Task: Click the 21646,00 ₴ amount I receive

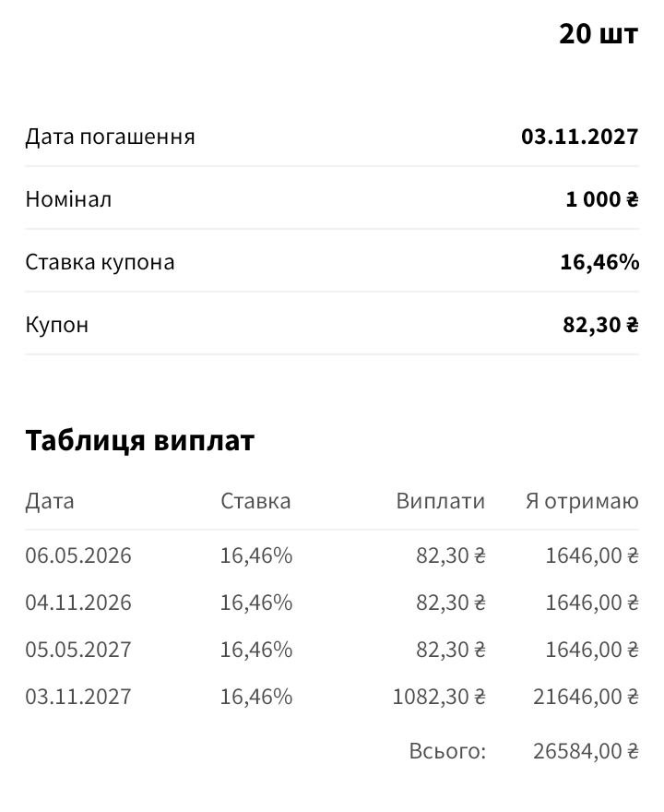Action: [586, 697]
